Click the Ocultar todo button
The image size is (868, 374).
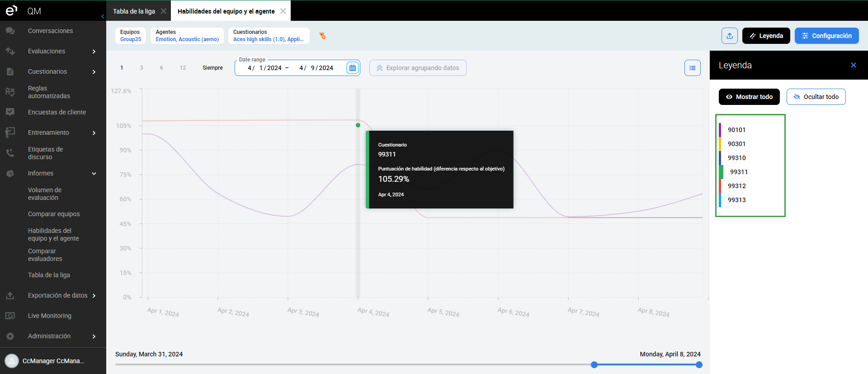(816, 97)
